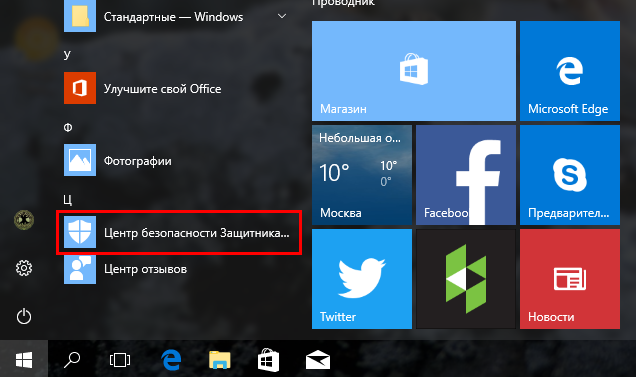The height and width of the screenshot is (377, 636).
Task: Select Фотографии label text
Action: coord(138,161)
